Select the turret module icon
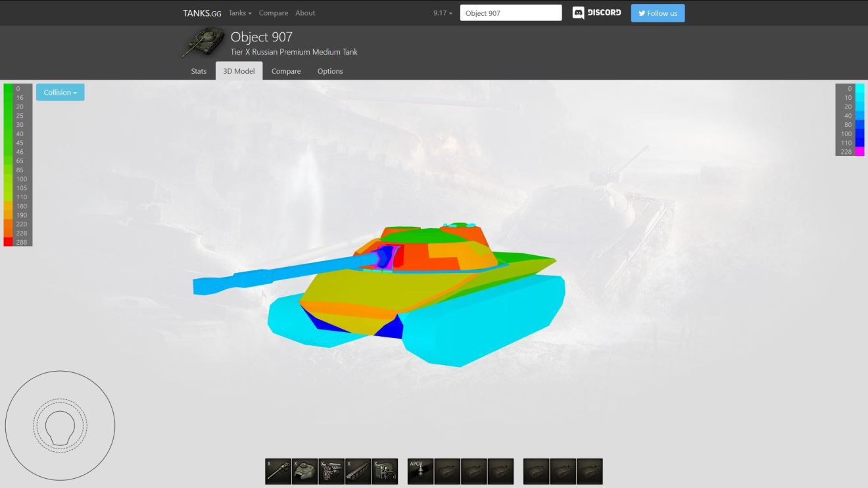The height and width of the screenshot is (488, 868). click(x=304, y=471)
